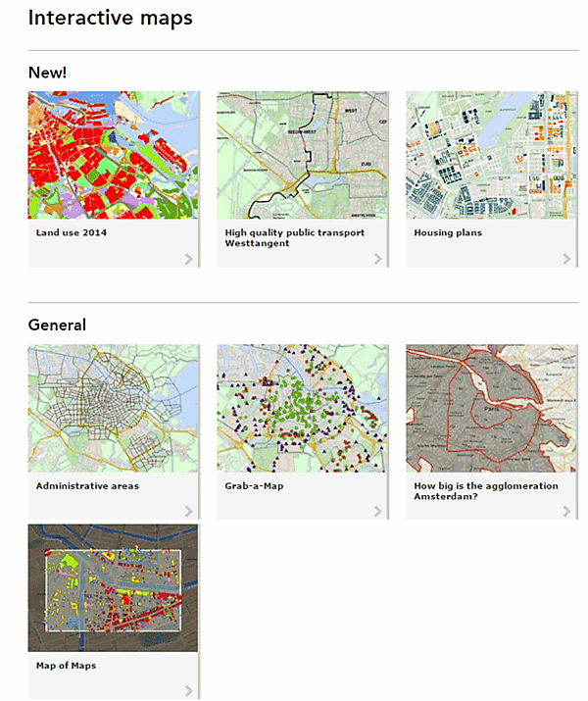
Task: Select the Housing plans map thumbnail
Action: click(x=491, y=155)
